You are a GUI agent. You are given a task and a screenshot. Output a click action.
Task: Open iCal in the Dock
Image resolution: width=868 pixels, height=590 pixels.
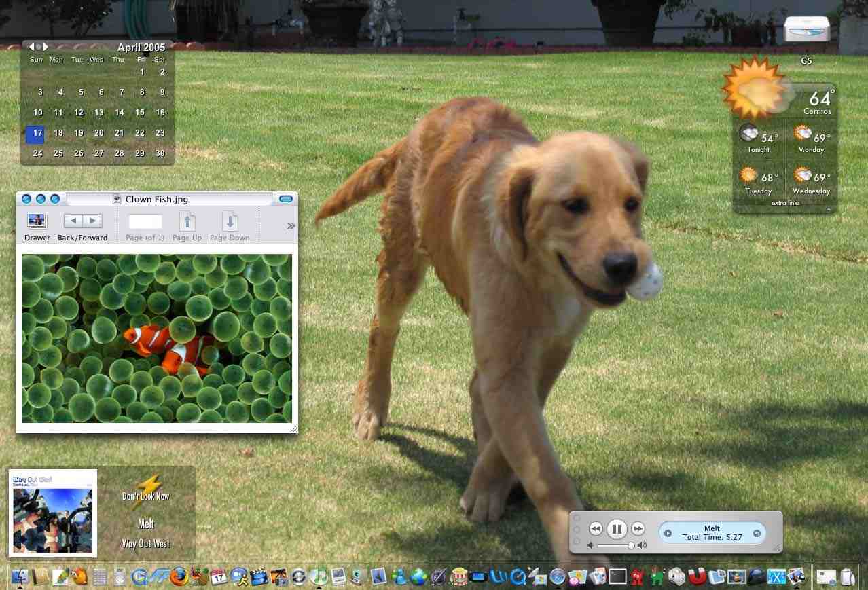point(219,577)
